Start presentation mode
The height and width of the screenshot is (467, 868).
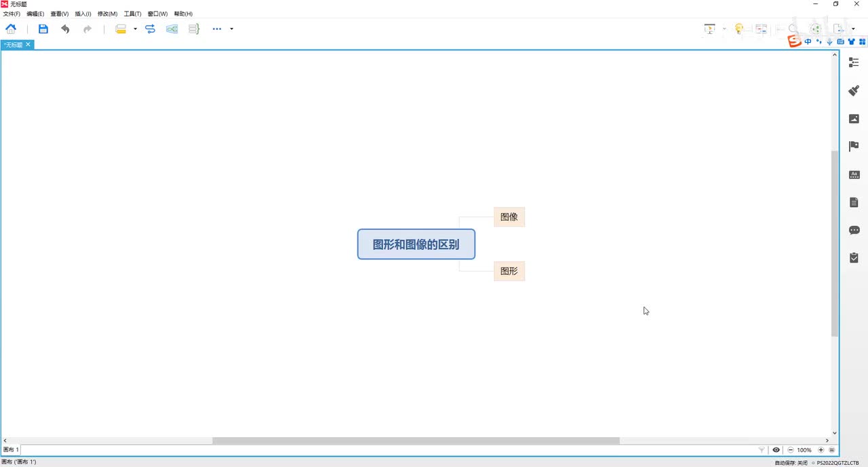tap(709, 29)
